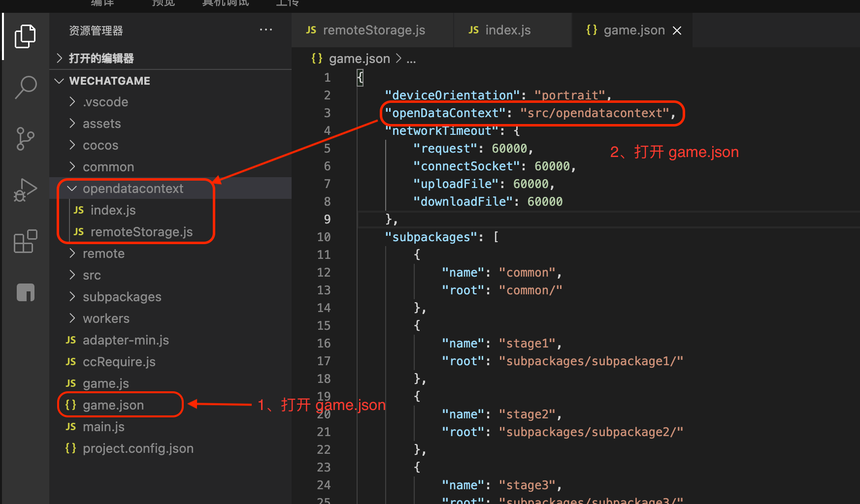This screenshot has width=860, height=504.
Task: Place cursor at opening brace on line 1
Action: coord(360,77)
